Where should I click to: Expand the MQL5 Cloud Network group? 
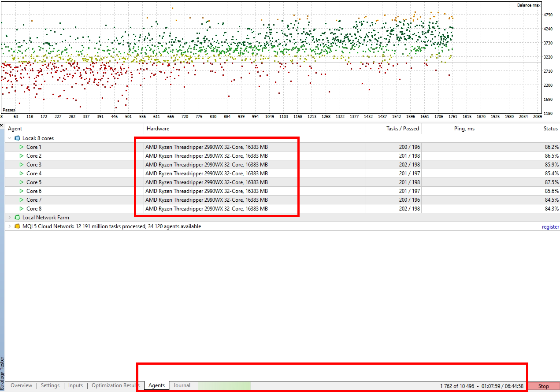click(10, 226)
